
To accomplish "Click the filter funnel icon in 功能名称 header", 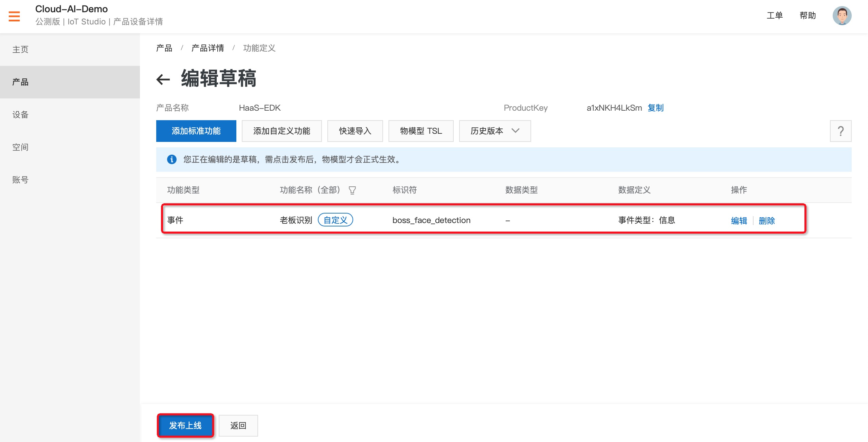I will [352, 190].
